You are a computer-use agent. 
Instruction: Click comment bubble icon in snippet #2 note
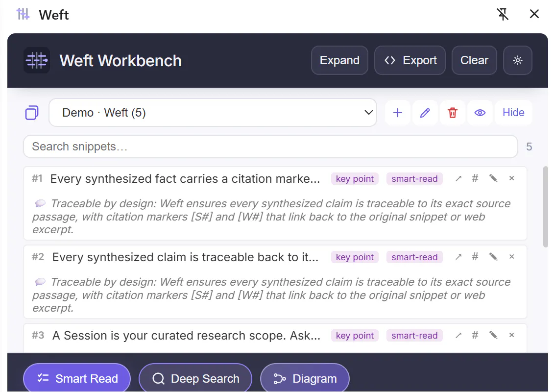click(x=40, y=282)
